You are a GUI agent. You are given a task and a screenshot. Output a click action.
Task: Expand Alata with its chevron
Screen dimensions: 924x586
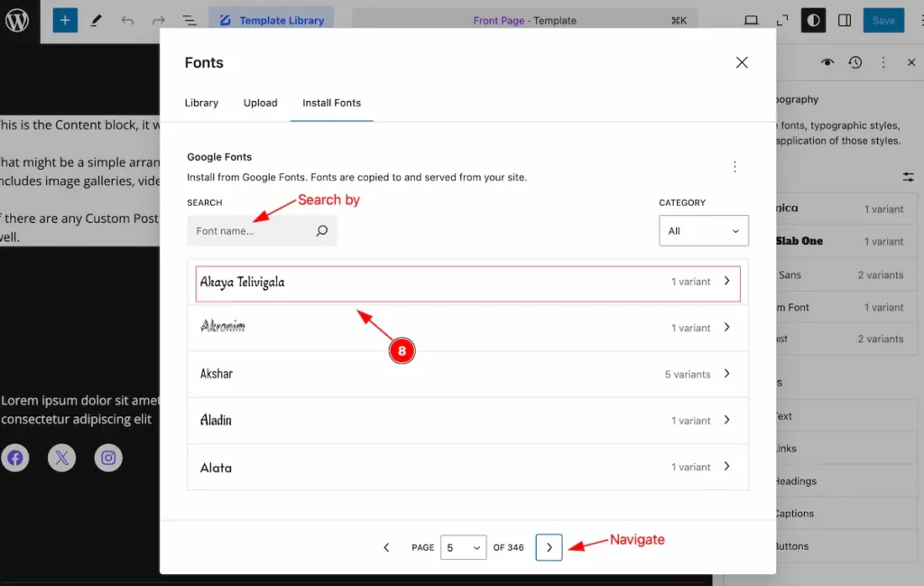pos(727,466)
